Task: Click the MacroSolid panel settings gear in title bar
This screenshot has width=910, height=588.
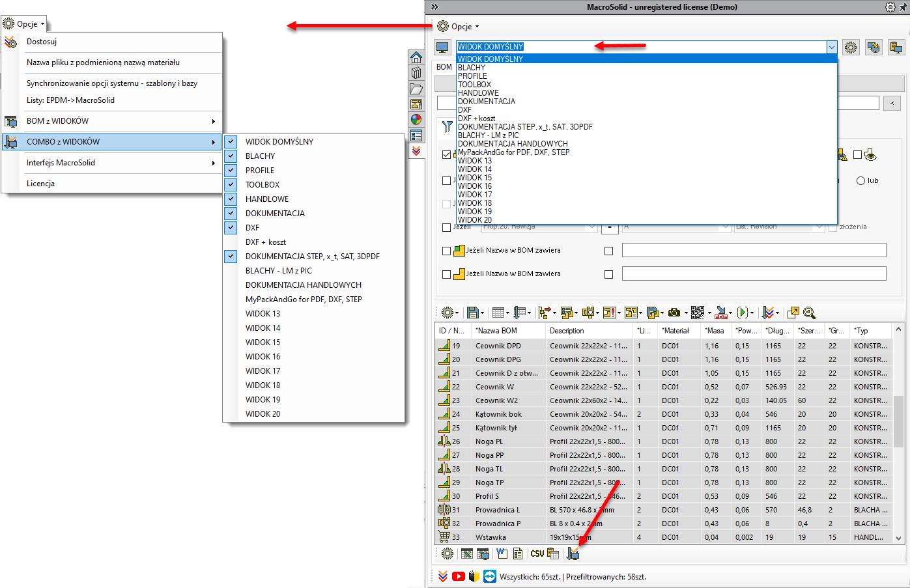Action: pos(890,7)
